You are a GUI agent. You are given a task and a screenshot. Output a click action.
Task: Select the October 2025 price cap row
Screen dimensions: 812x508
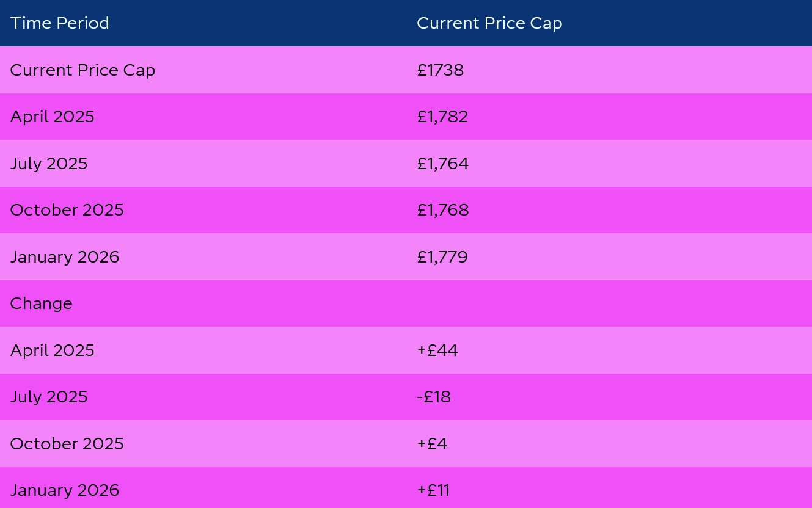pyautogui.click(x=406, y=210)
